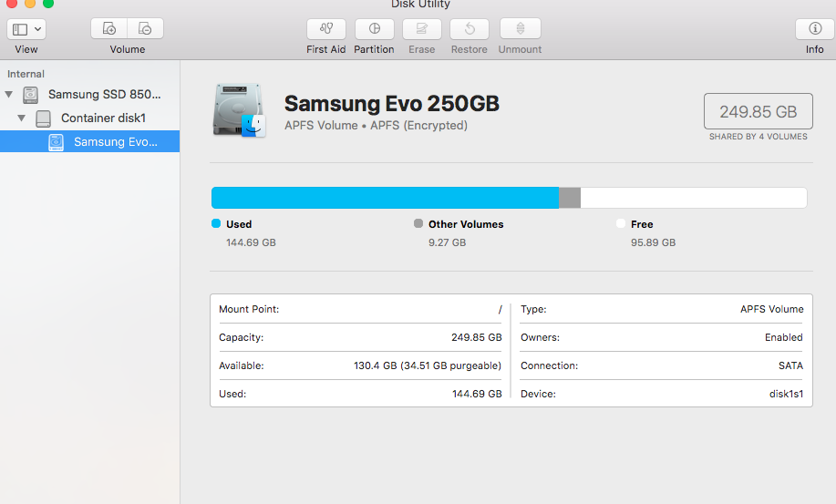Screen dimensions: 836x504
Task: Click the blue Used legend dot
Action: pyautogui.click(x=216, y=223)
